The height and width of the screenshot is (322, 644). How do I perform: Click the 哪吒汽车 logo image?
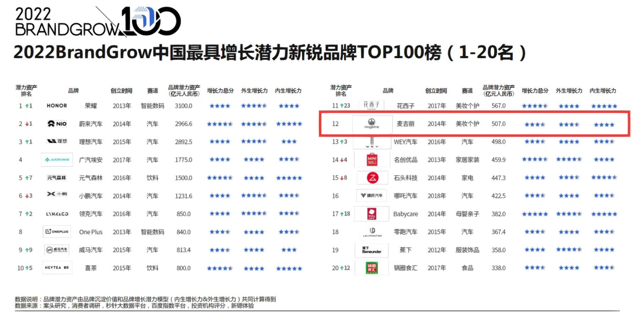coord(372,196)
